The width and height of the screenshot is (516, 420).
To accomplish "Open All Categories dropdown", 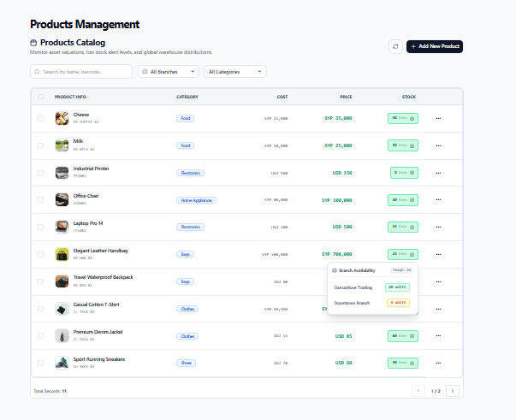I will [235, 71].
